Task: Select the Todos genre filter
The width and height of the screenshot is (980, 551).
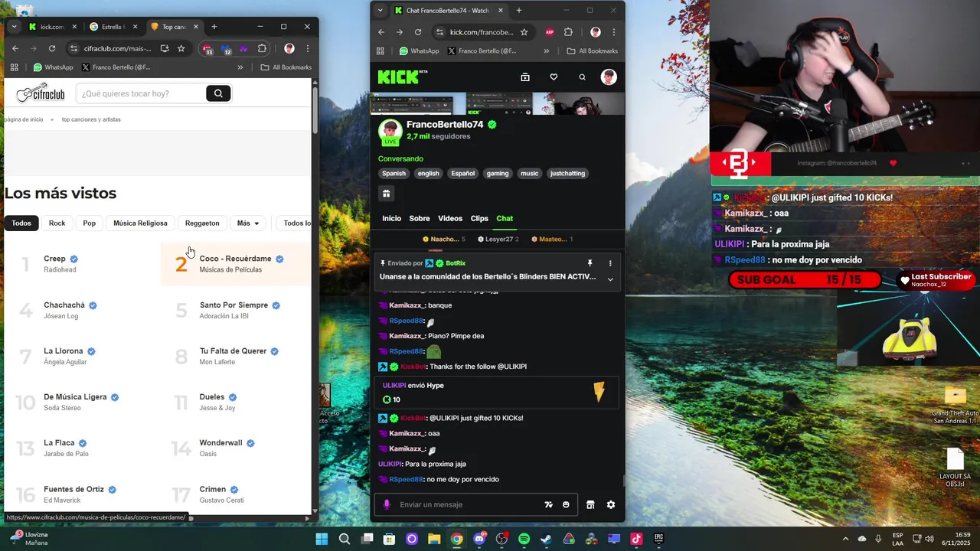Action: click(21, 223)
